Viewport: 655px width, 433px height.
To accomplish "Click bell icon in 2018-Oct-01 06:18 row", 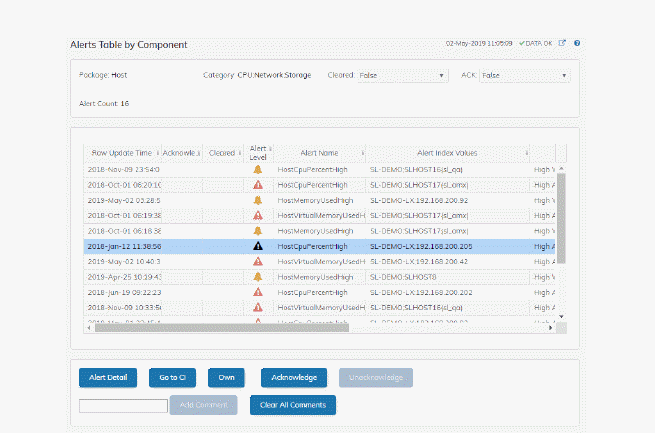I will tap(258, 231).
